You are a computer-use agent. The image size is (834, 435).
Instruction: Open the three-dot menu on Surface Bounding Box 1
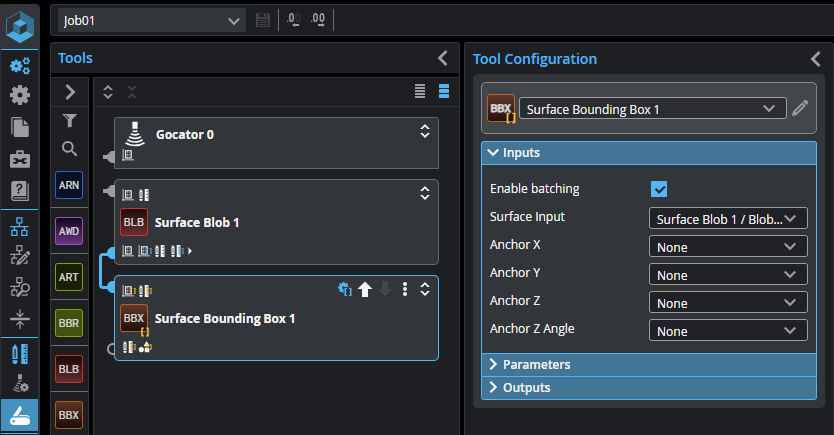click(405, 290)
